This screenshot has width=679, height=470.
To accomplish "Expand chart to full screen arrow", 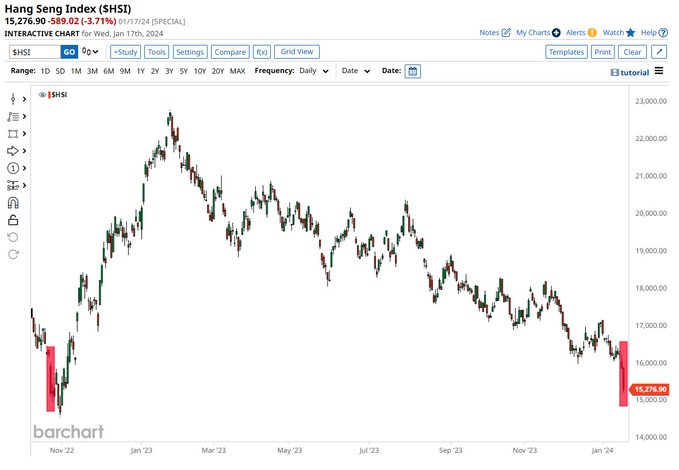I will (x=659, y=52).
